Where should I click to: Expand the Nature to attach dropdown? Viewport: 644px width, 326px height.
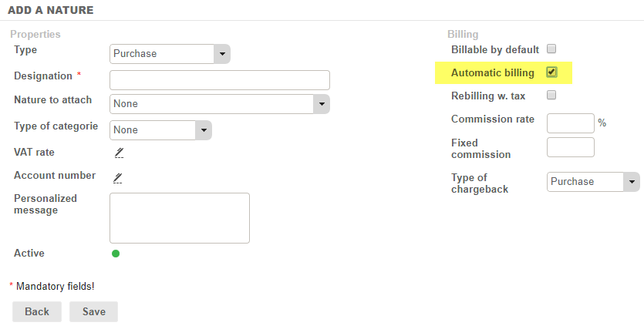pyautogui.click(x=220, y=103)
